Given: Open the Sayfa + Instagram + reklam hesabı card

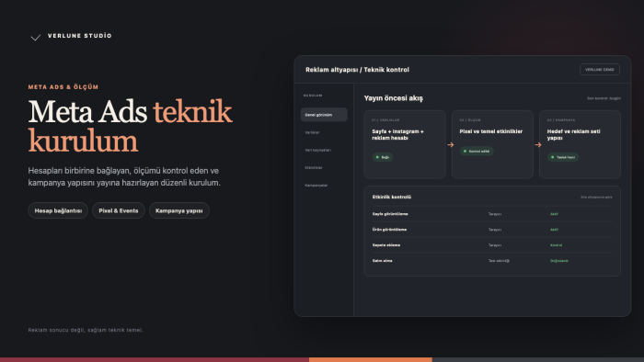Looking at the screenshot, I should [405, 144].
